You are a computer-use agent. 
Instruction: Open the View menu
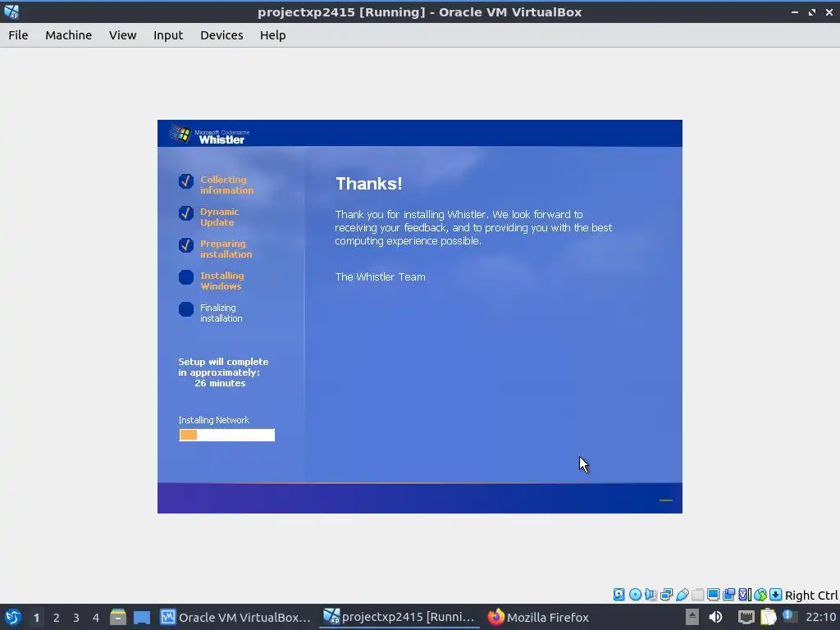[123, 34]
